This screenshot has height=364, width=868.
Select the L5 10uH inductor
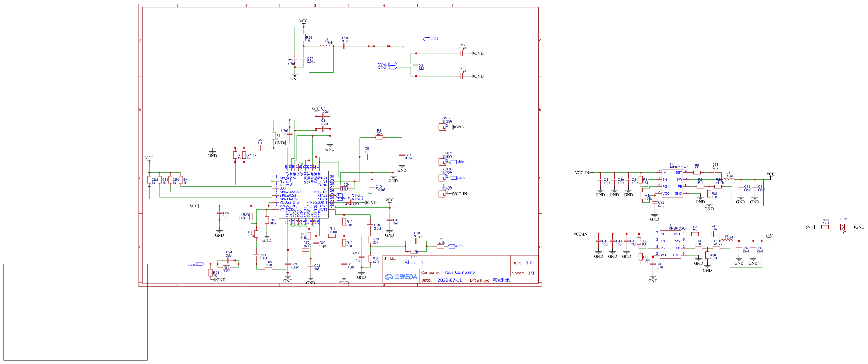point(728,179)
